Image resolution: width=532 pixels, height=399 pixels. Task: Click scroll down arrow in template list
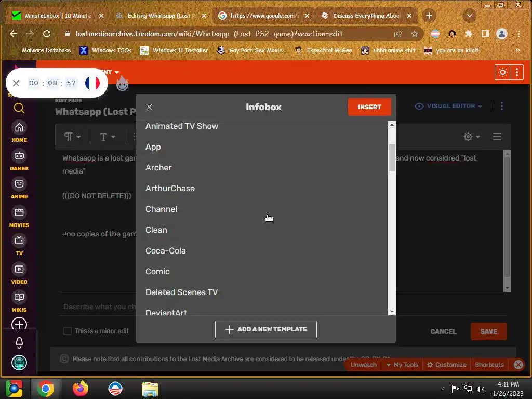(x=392, y=312)
